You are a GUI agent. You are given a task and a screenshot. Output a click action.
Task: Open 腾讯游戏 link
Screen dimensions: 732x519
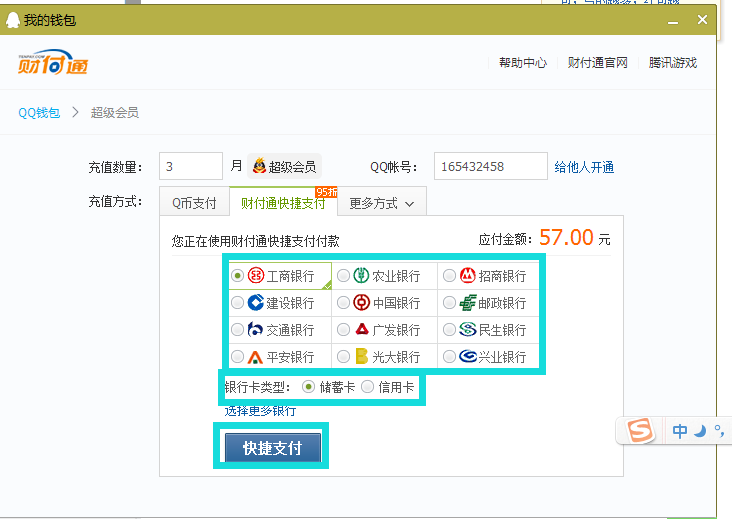tap(673, 63)
